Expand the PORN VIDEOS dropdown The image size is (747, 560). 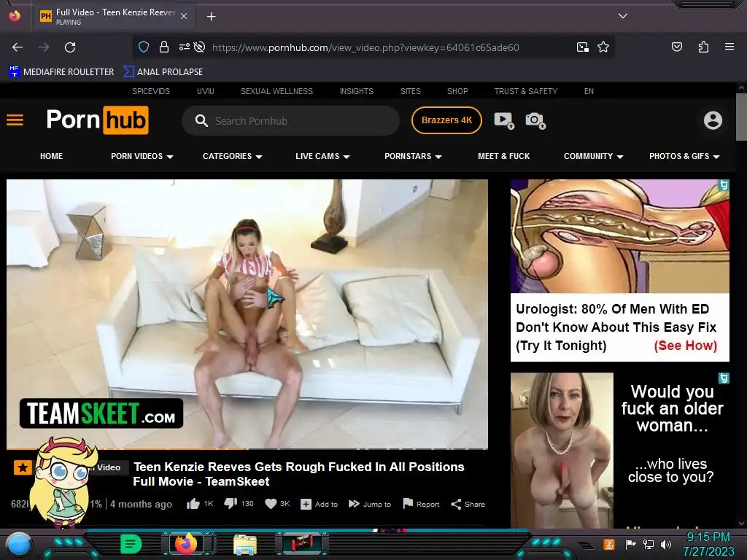coord(142,156)
